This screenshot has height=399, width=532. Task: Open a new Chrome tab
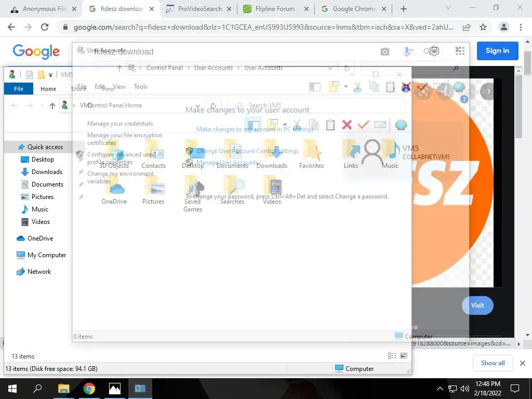(403, 9)
